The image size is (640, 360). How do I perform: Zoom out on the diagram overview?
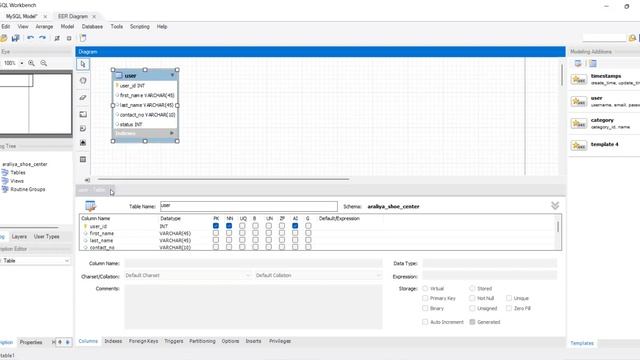click(44, 63)
